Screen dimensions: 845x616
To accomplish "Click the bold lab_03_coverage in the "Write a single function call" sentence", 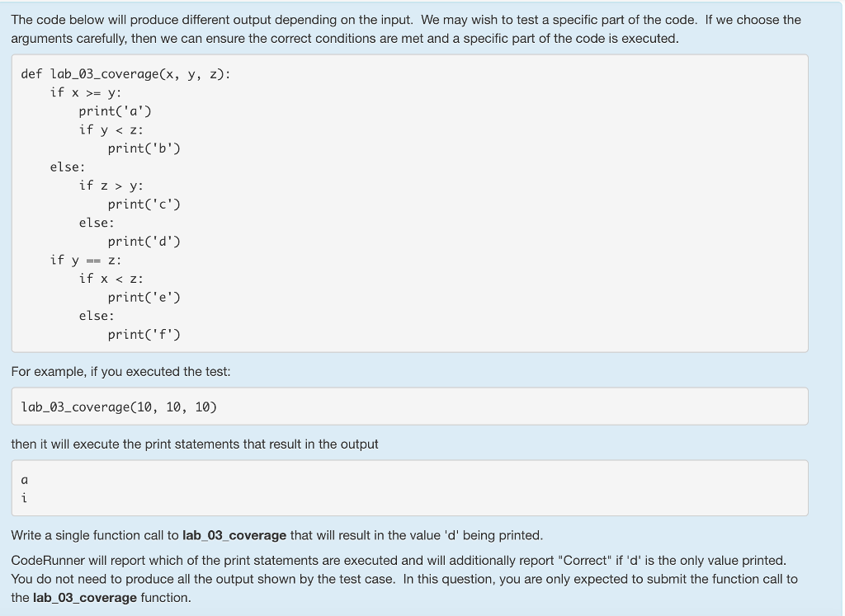I will [x=234, y=535].
